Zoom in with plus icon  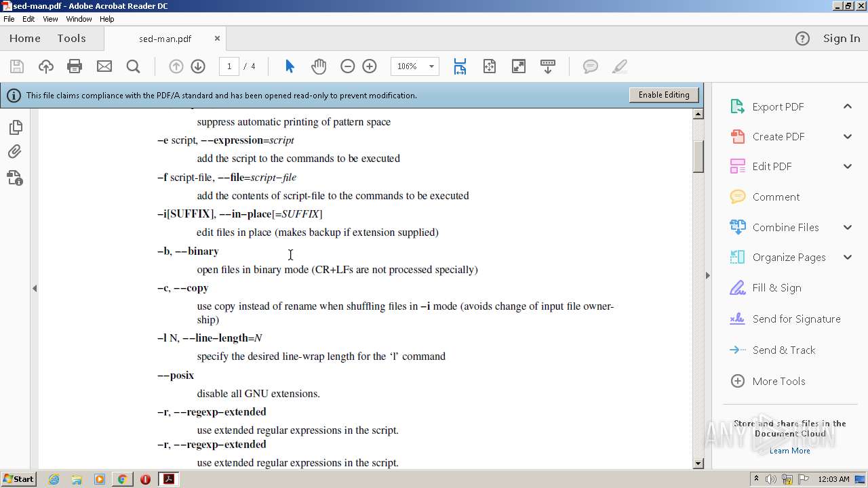tap(370, 66)
